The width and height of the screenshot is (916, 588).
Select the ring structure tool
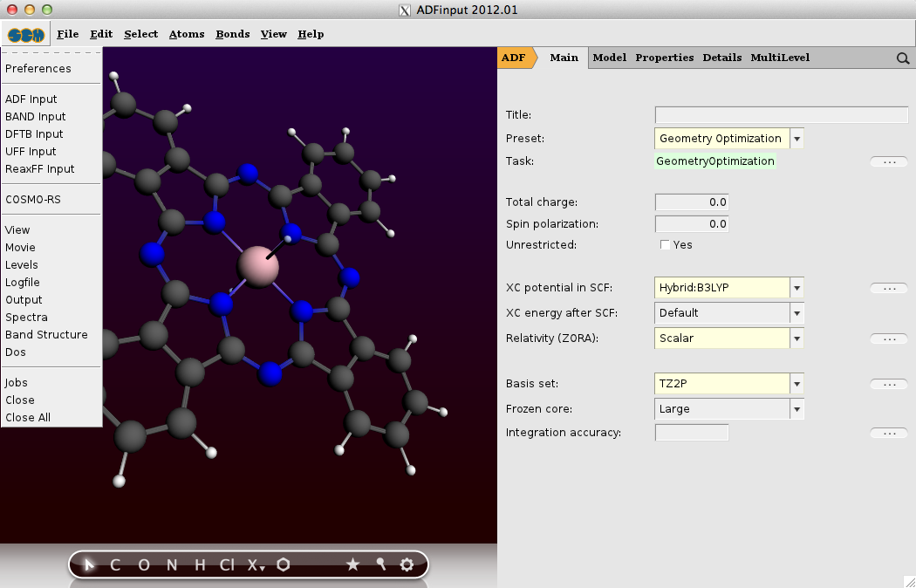tap(284, 564)
